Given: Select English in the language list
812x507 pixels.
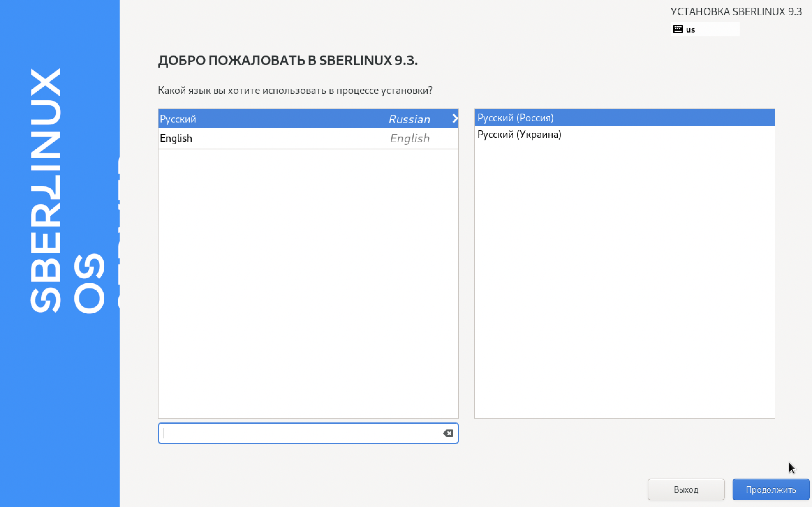Looking at the screenshot, I should point(176,138).
